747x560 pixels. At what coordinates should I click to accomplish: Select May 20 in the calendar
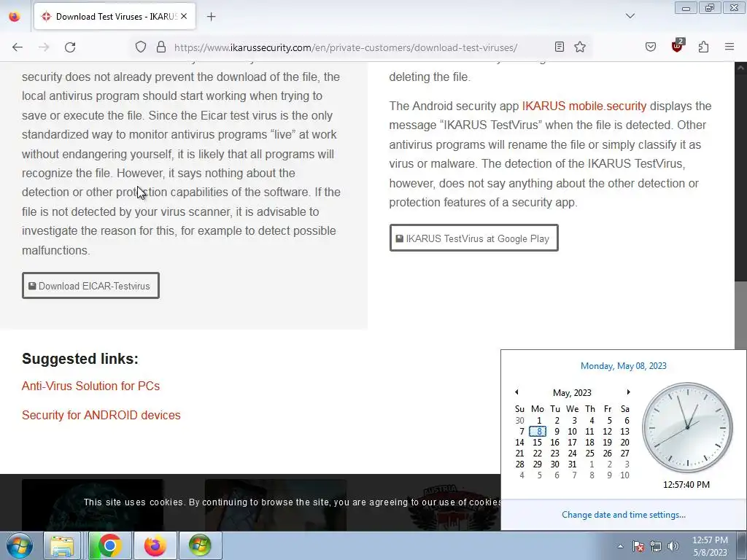coord(624,443)
